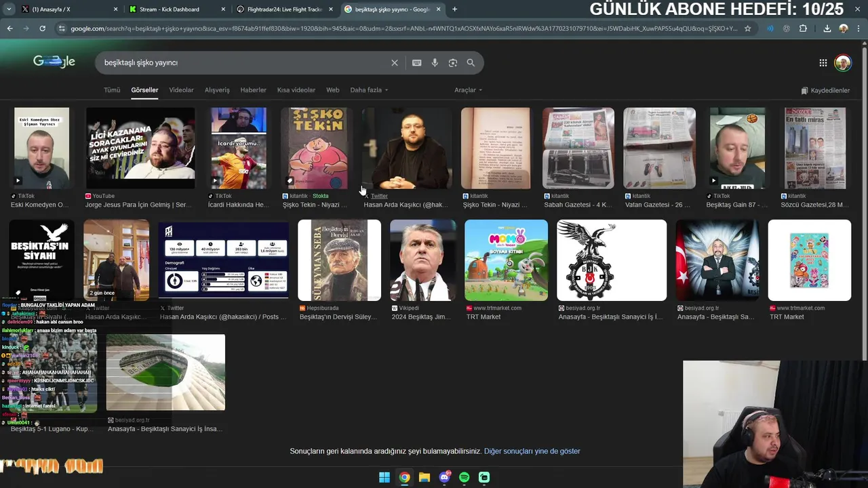This screenshot has width=868, height=488.
Task: Open a new browser tab
Action: (454, 9)
